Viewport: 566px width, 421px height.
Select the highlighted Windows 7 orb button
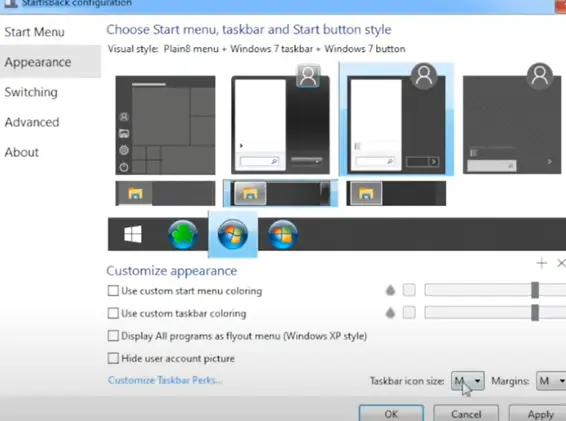click(x=233, y=235)
